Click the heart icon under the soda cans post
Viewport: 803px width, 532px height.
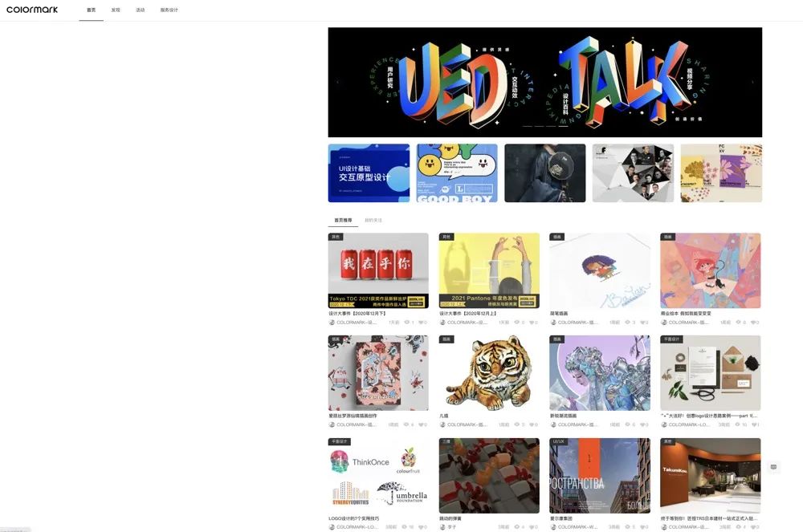(421, 323)
